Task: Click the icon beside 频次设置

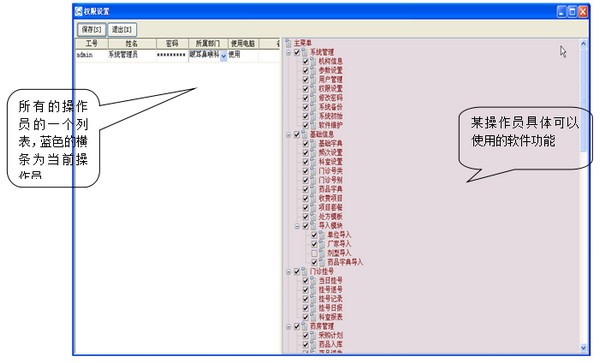Action: point(313,153)
